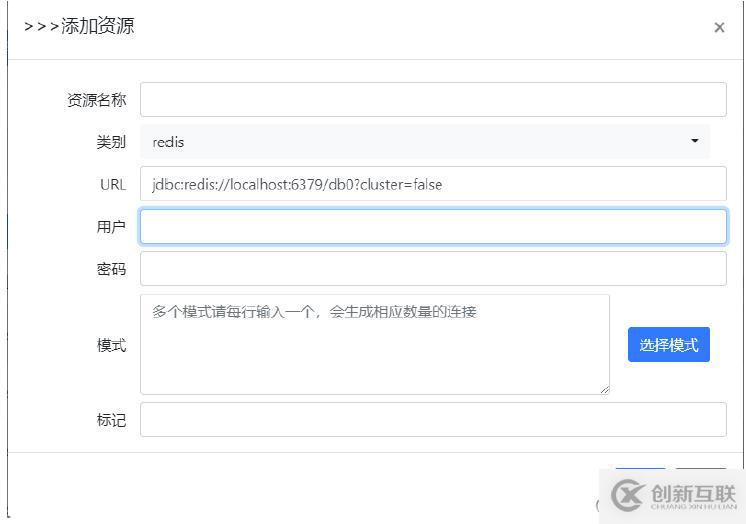Image resolution: width=746 pixels, height=524 pixels.
Task: Close the 添加资源 dialog with the X
Action: point(719,28)
